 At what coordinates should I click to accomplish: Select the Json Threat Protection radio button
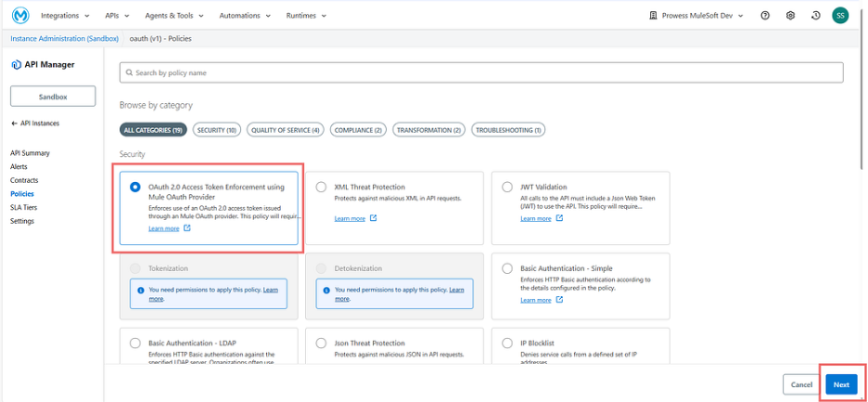coord(321,344)
